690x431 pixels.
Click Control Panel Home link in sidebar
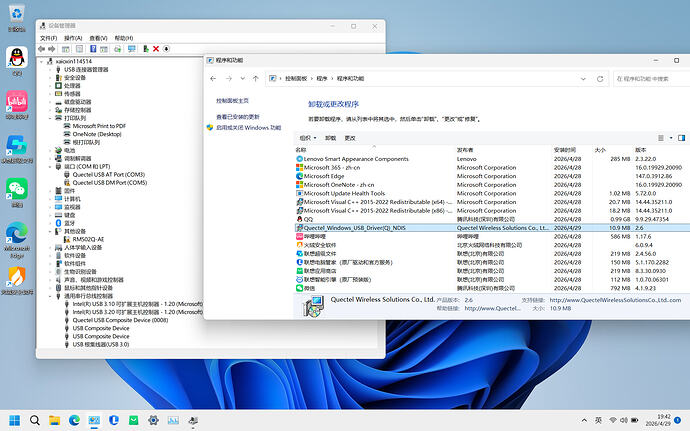(232, 100)
